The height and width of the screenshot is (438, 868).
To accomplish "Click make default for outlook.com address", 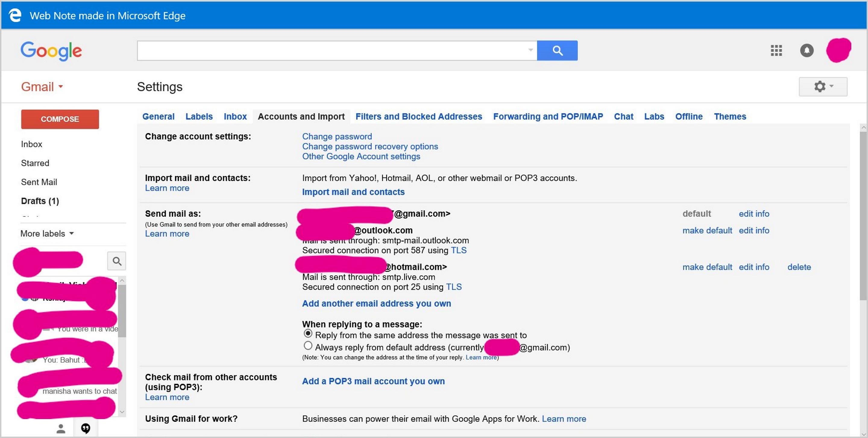I will (707, 230).
